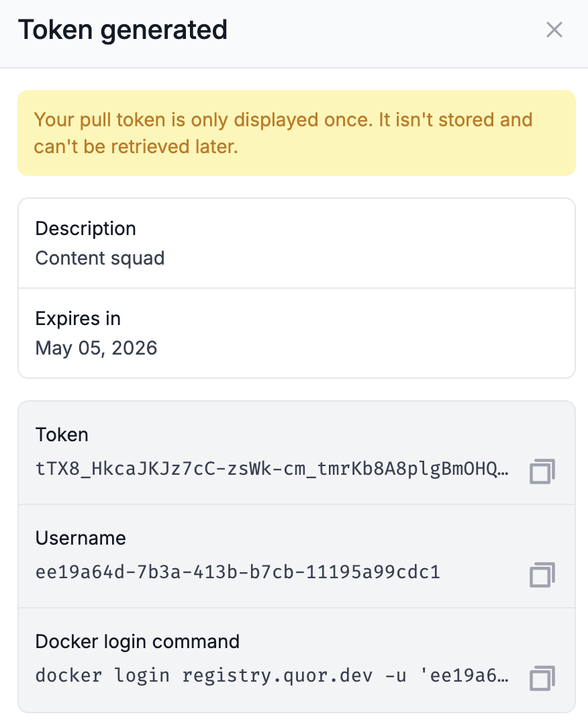588x728 pixels.
Task: Click the Token section heading
Action: [x=62, y=435]
